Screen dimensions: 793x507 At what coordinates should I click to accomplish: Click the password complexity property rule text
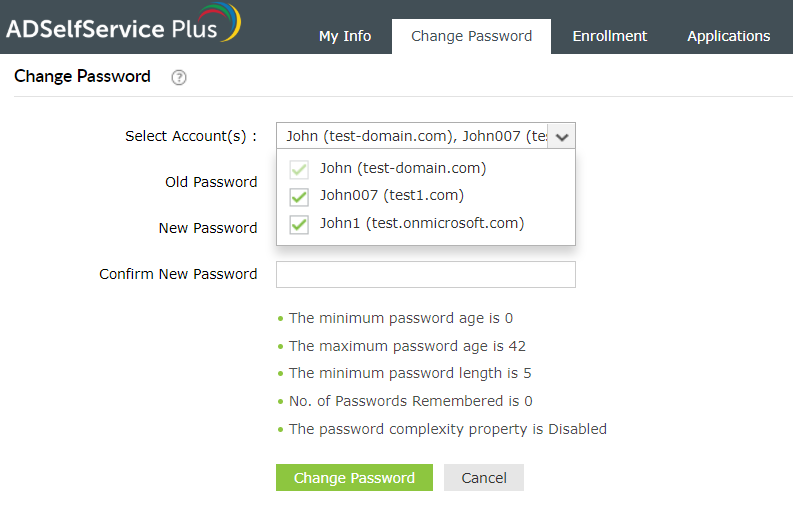[447, 429]
